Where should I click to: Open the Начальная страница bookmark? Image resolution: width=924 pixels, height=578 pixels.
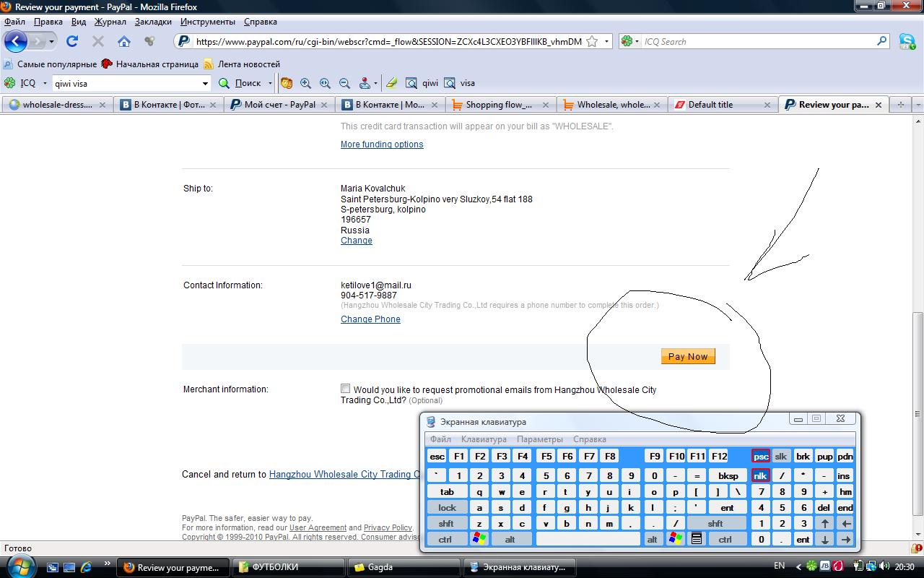tap(150, 64)
